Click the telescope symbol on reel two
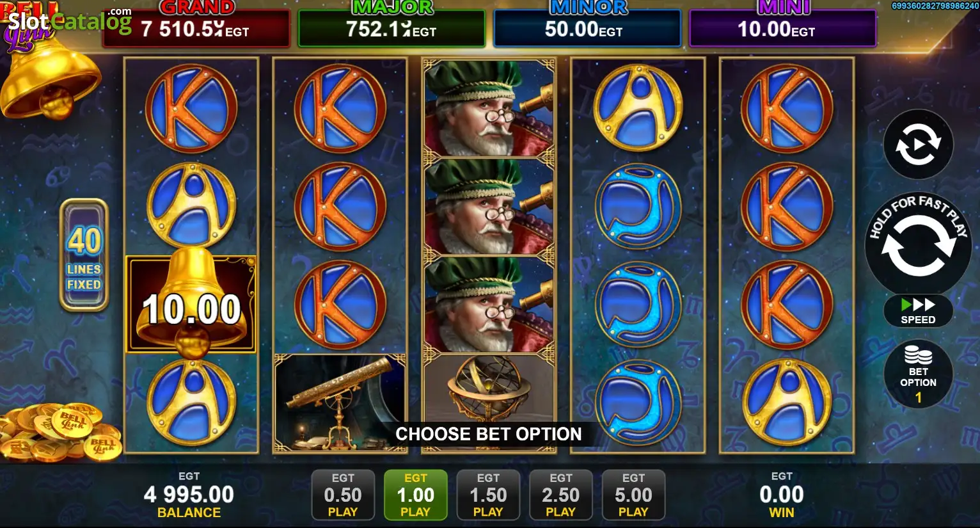Screen dimensions: 980x528 pyautogui.click(x=340, y=403)
